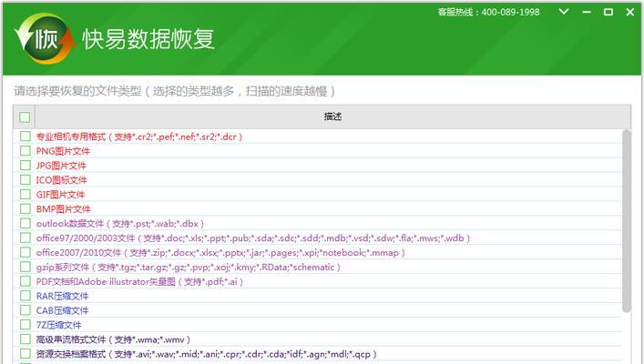Screen dimensions: 644x364
Task: Click the office97/2000/2003文件 row text
Action: (253, 238)
